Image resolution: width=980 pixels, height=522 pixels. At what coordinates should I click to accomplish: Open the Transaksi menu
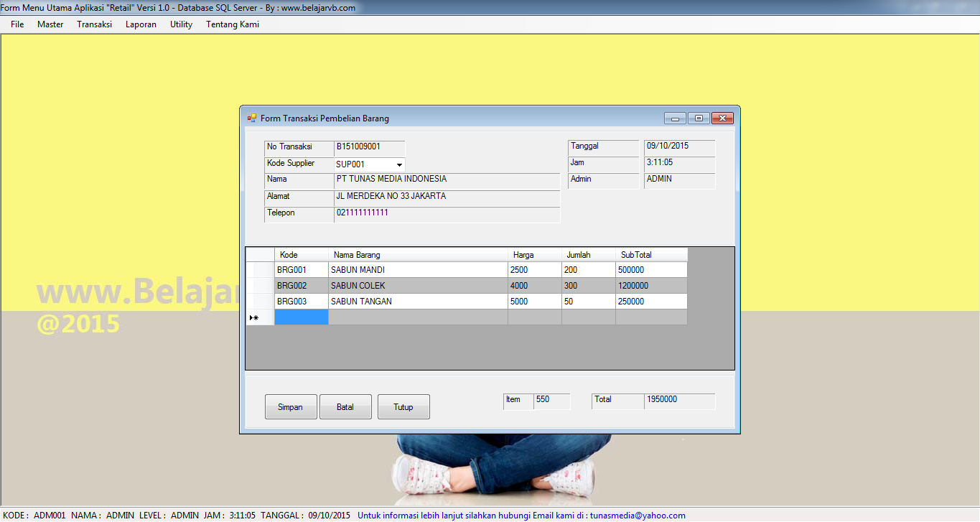(x=95, y=24)
